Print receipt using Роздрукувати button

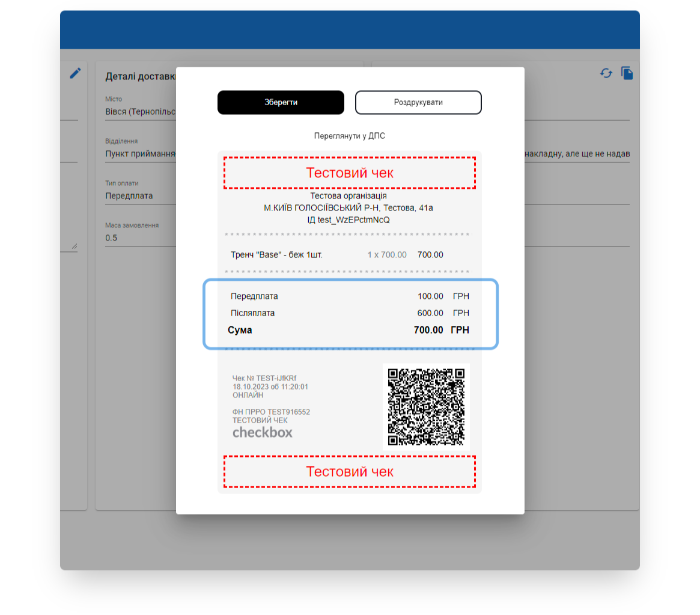(x=418, y=102)
